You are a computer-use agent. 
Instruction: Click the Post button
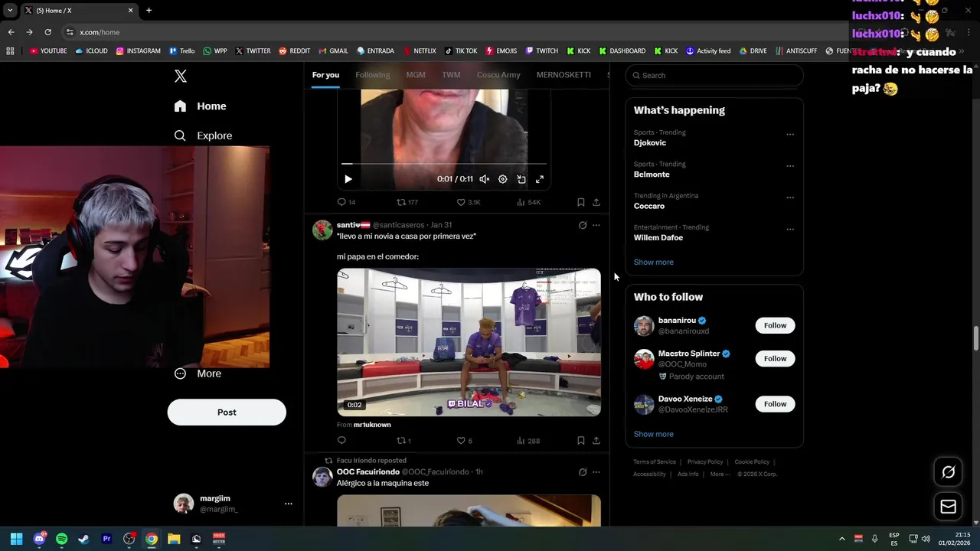(227, 412)
